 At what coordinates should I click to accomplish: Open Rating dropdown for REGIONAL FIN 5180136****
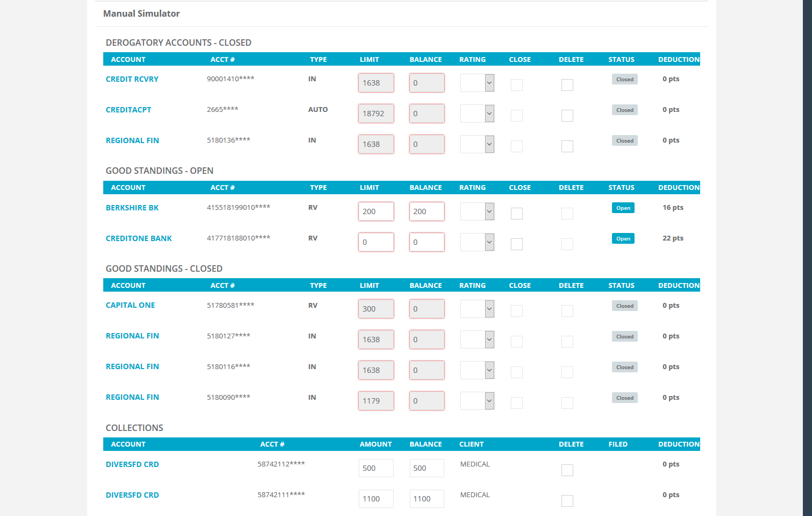(477, 144)
